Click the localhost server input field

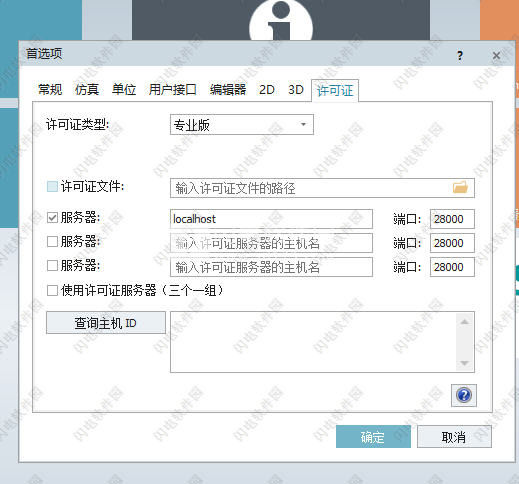(x=271, y=219)
